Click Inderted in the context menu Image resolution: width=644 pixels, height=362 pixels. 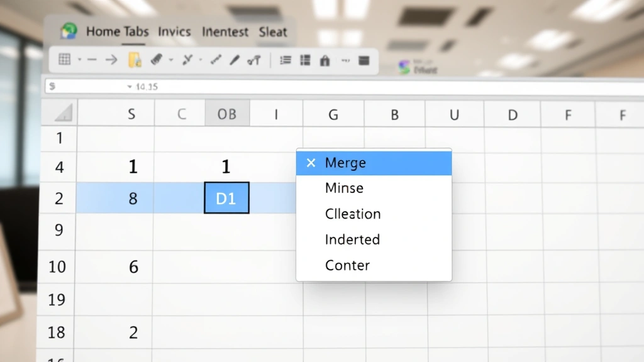pos(352,239)
